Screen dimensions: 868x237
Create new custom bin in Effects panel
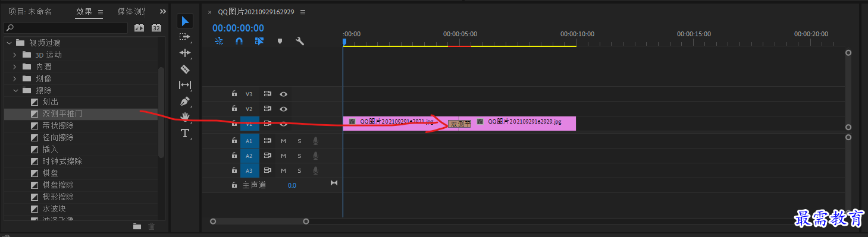(x=137, y=226)
